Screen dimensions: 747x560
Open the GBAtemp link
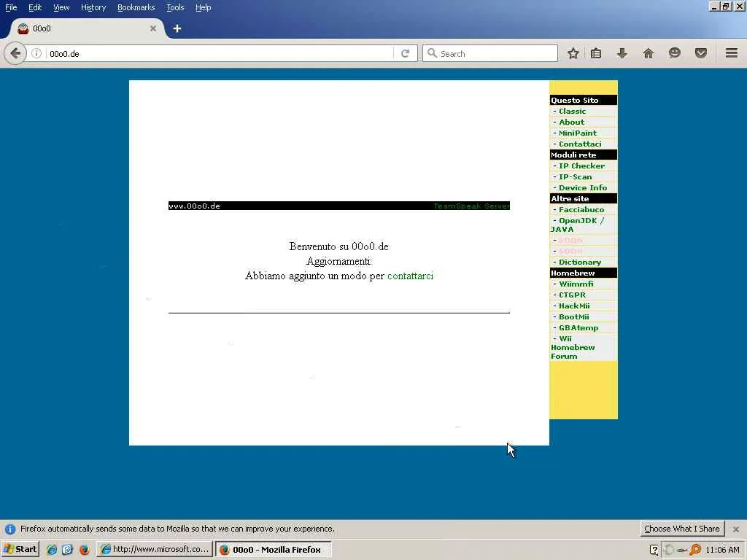[x=578, y=327]
